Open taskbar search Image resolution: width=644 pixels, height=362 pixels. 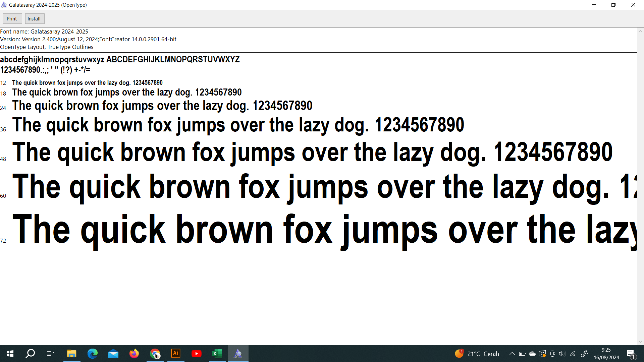[30, 354]
